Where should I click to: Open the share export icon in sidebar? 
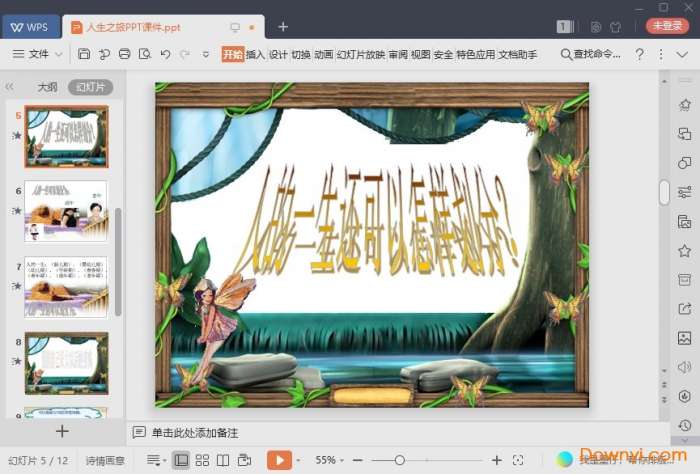click(x=684, y=309)
